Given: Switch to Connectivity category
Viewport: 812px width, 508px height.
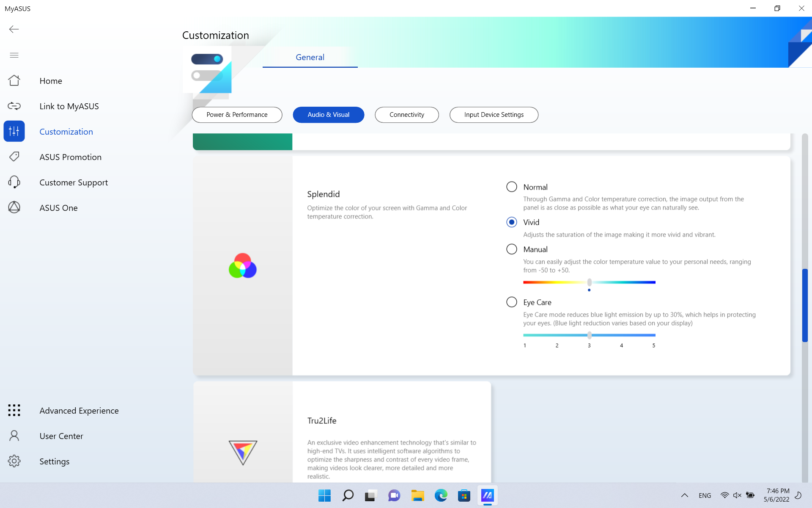Looking at the screenshot, I should (407, 115).
